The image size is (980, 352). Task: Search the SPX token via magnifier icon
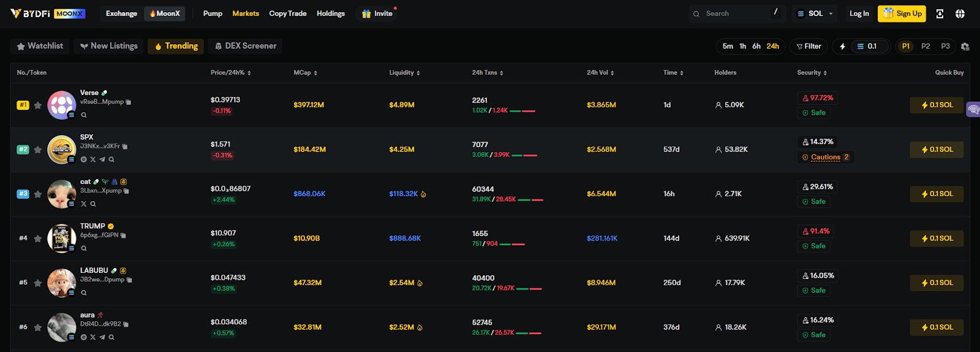click(111, 159)
